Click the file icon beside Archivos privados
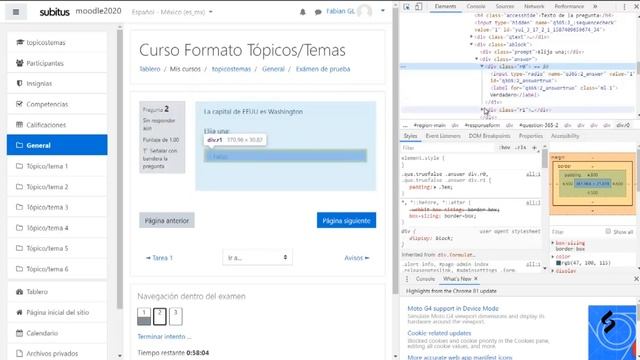Image resolution: width=640 pixels, height=360 pixels. pos(19,353)
